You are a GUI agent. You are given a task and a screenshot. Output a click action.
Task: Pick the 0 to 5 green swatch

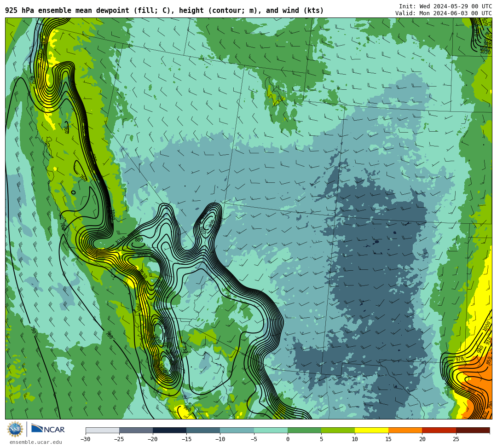coord(304,430)
